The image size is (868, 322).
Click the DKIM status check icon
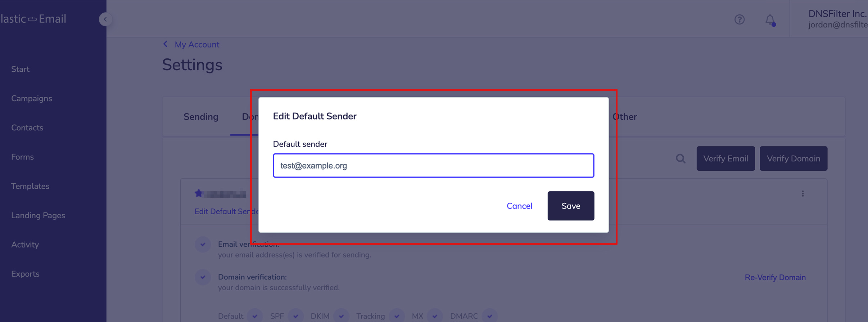coord(341,316)
